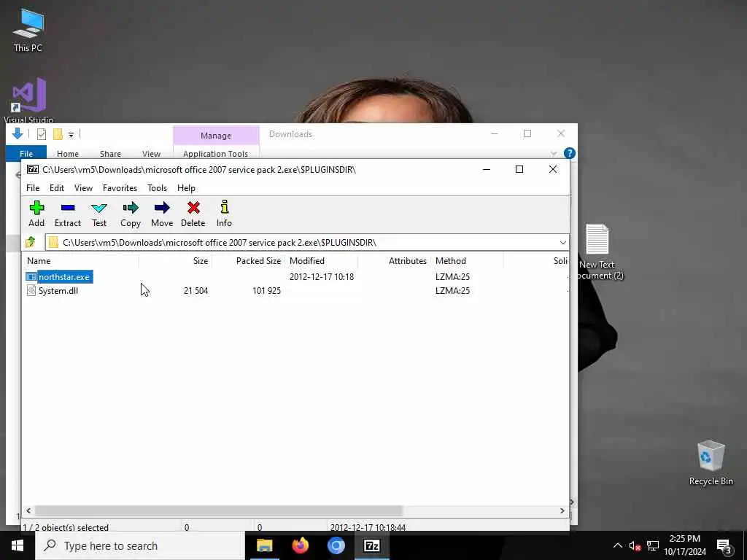Open the Windows Start menu

(x=18, y=545)
